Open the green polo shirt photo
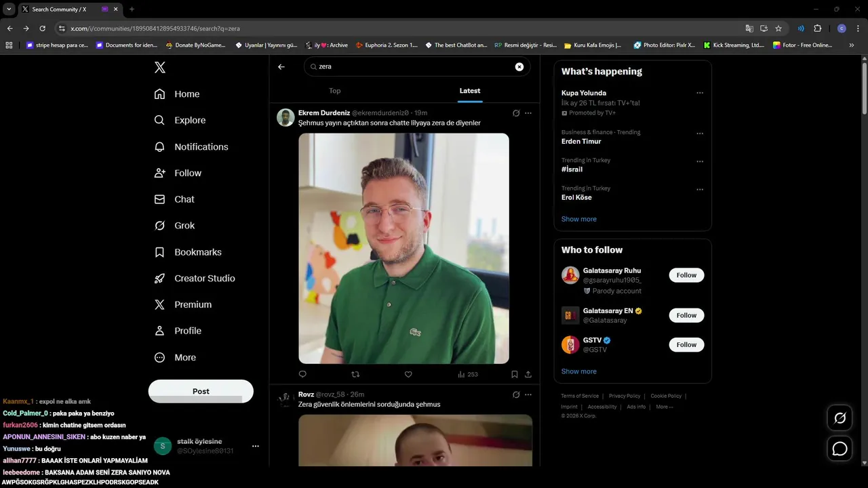 (403, 248)
